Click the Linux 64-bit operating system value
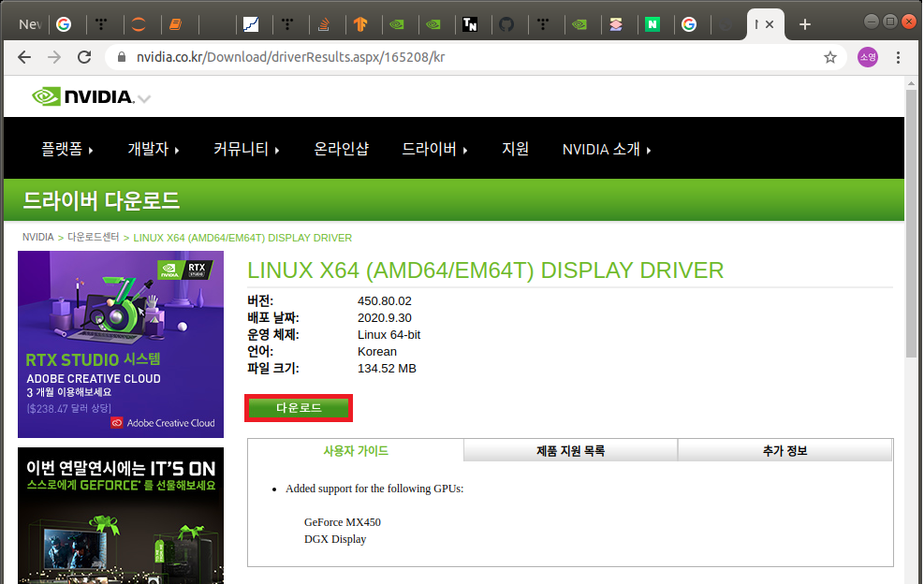 coord(389,335)
